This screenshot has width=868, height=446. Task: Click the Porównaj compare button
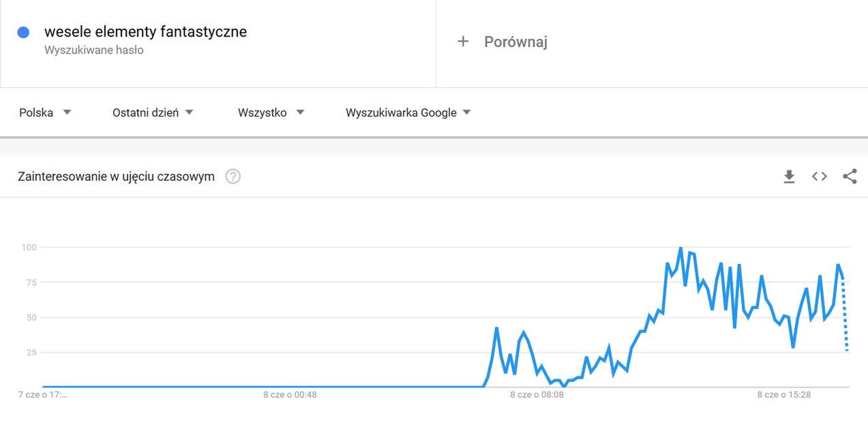point(503,42)
